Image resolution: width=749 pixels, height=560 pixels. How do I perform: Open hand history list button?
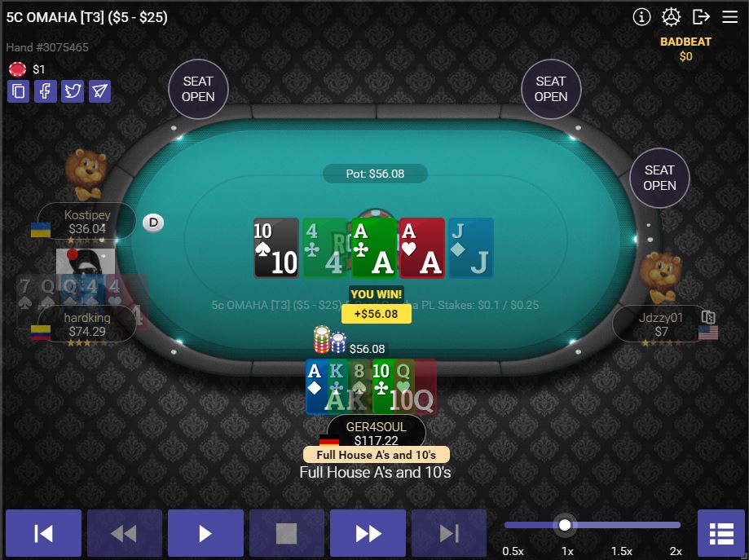click(x=720, y=533)
